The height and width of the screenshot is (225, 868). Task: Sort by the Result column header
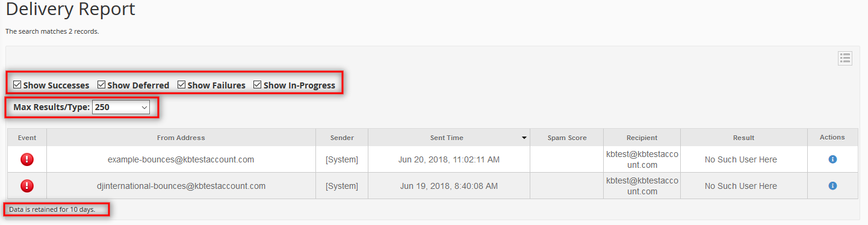coord(744,138)
